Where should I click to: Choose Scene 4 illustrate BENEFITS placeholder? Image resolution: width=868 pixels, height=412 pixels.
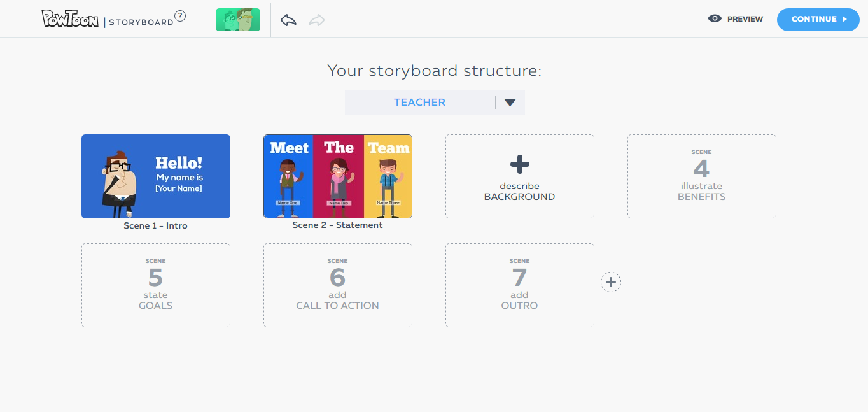tap(702, 176)
